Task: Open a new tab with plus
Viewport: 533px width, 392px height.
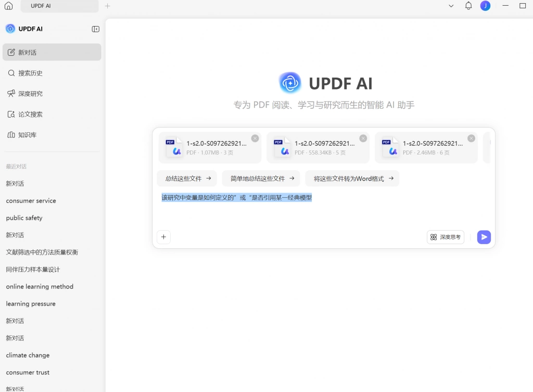Action: 107,6
